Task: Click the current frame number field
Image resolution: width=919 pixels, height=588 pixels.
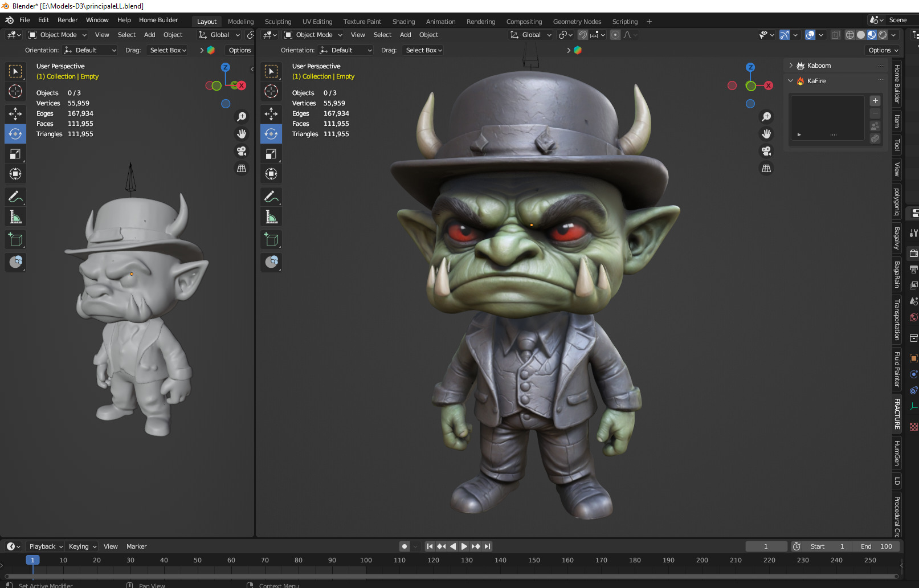Action: click(x=766, y=546)
